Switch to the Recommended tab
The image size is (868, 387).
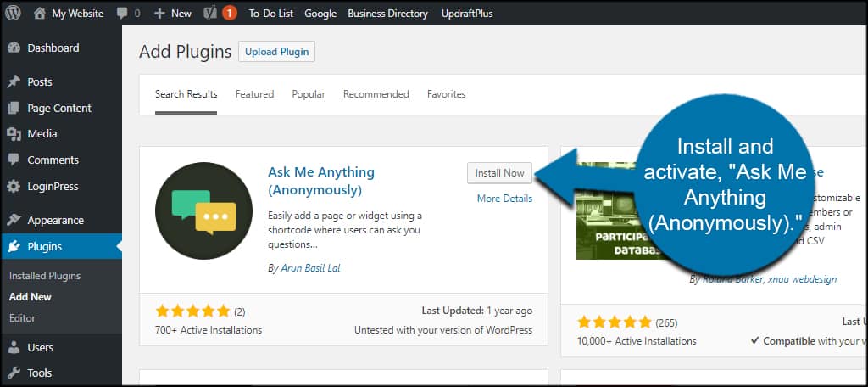point(376,94)
